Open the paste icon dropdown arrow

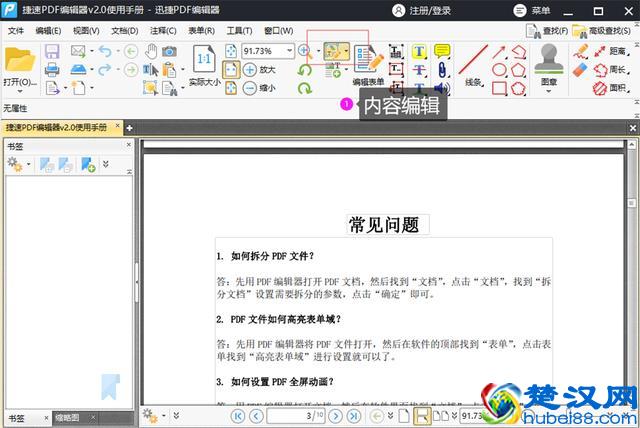point(182,70)
